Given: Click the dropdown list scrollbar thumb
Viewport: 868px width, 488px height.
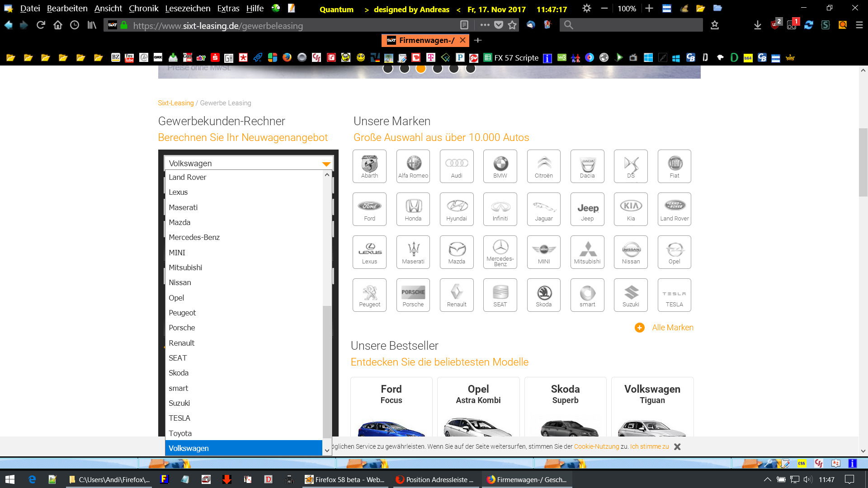Looking at the screenshot, I should tap(327, 371).
